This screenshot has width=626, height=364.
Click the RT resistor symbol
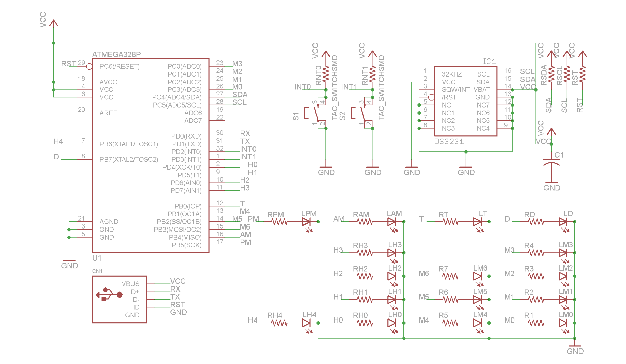(451, 222)
